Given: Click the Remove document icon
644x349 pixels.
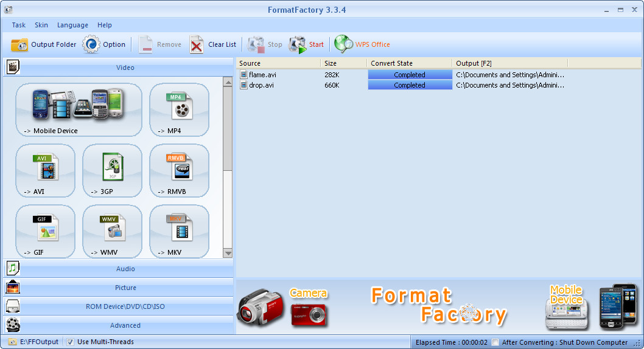Looking at the screenshot, I should (145, 44).
